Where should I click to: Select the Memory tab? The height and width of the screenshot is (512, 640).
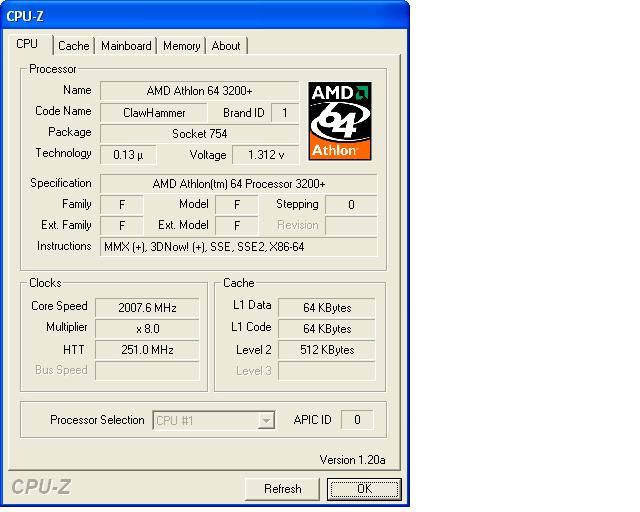click(x=181, y=46)
